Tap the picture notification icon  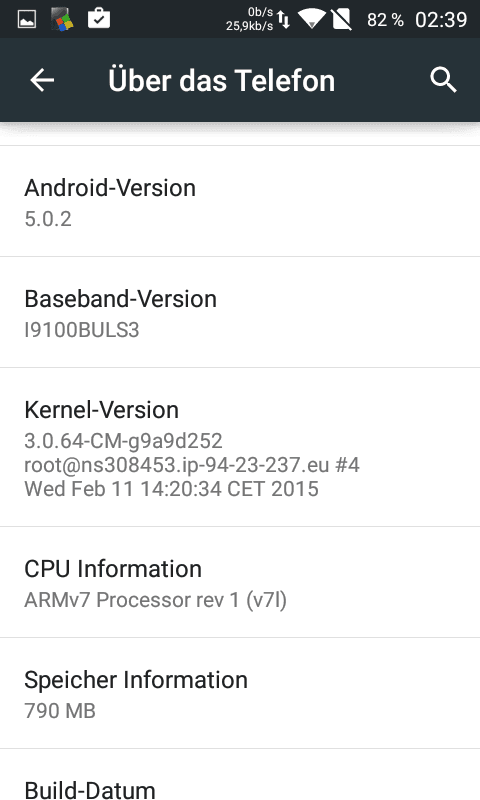pyautogui.click(x=27, y=20)
